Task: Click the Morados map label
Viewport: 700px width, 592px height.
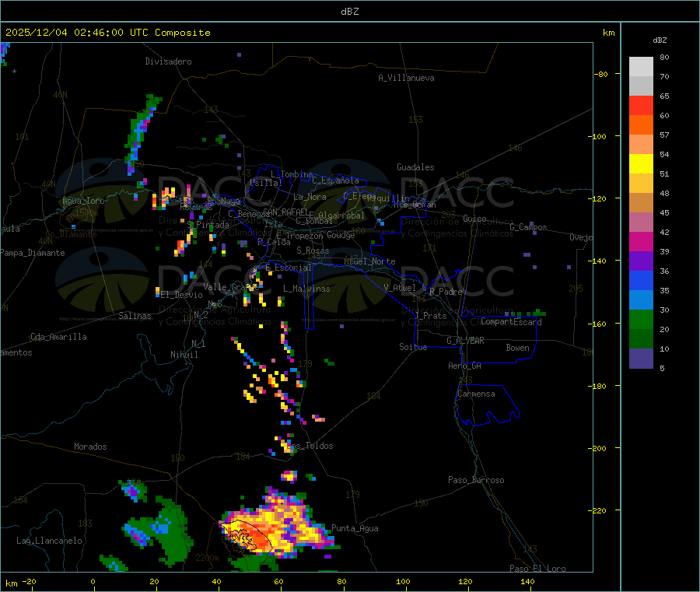Action: click(x=91, y=447)
